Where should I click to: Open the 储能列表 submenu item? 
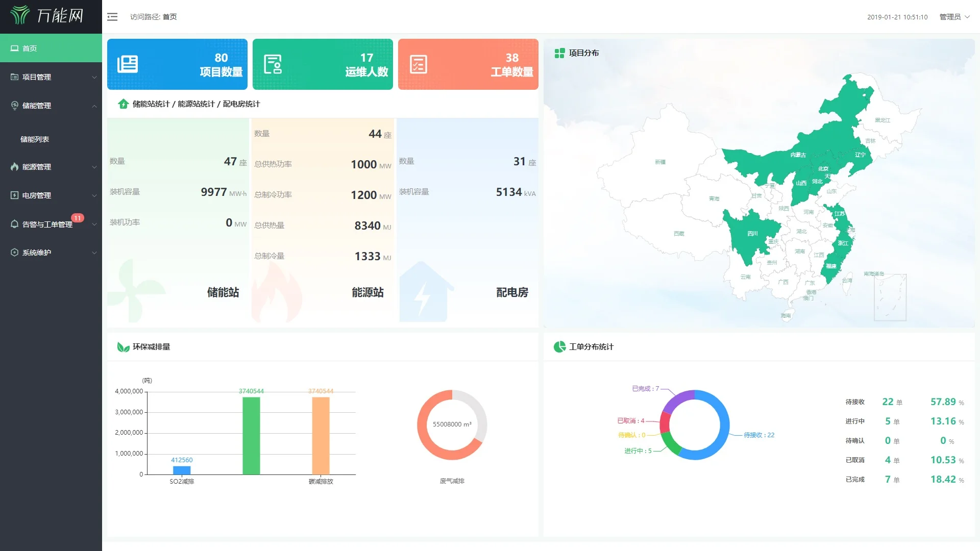[x=35, y=139]
